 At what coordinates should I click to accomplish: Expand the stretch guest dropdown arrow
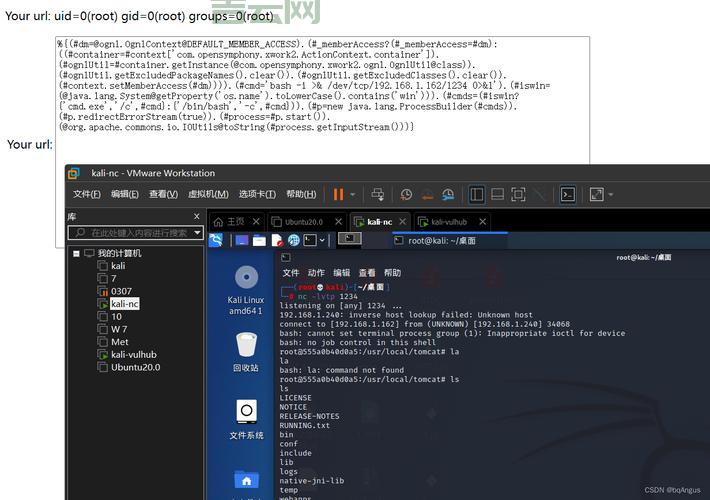pos(611,195)
